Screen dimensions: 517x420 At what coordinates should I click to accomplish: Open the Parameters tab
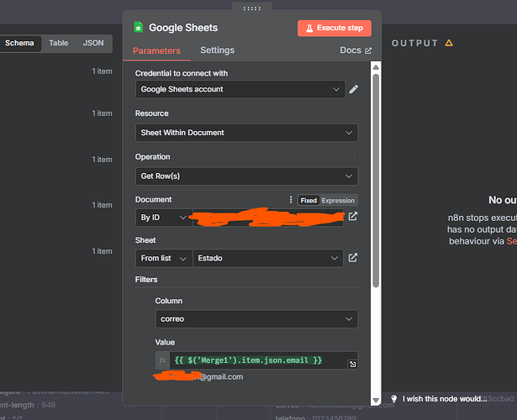point(156,50)
